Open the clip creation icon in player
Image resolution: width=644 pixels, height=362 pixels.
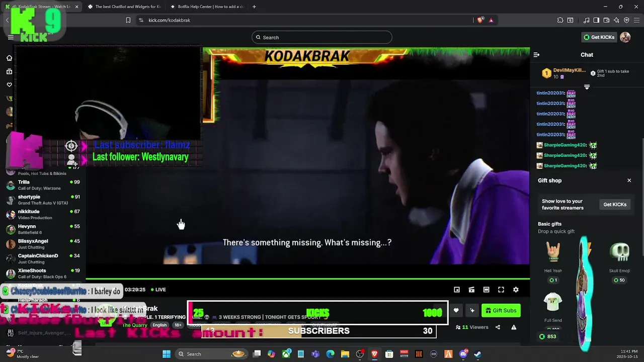click(x=471, y=290)
